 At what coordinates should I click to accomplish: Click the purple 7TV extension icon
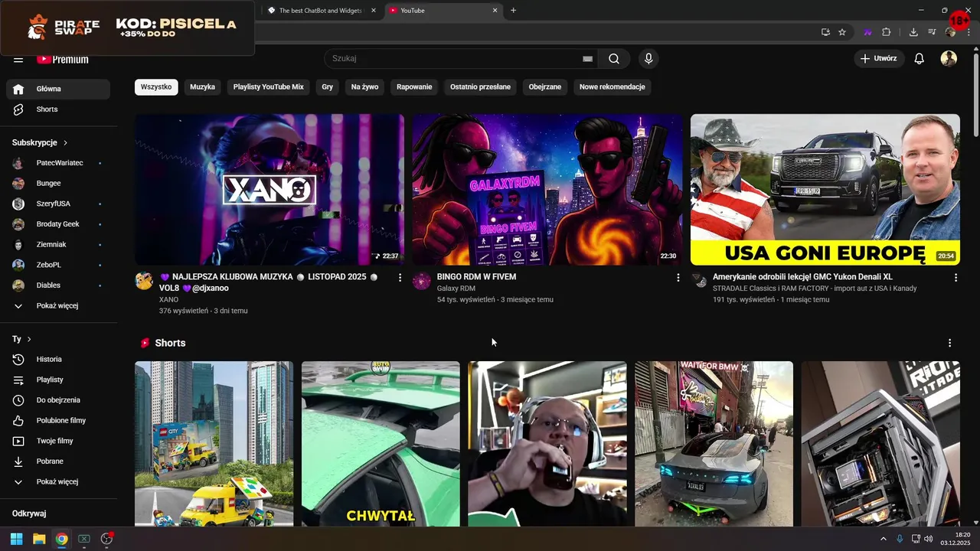tap(867, 32)
